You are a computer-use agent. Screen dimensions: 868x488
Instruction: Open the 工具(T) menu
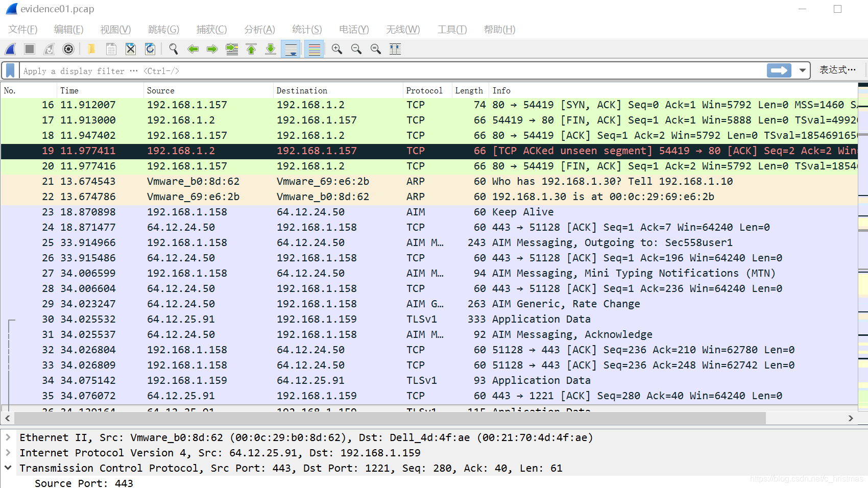[x=452, y=30]
